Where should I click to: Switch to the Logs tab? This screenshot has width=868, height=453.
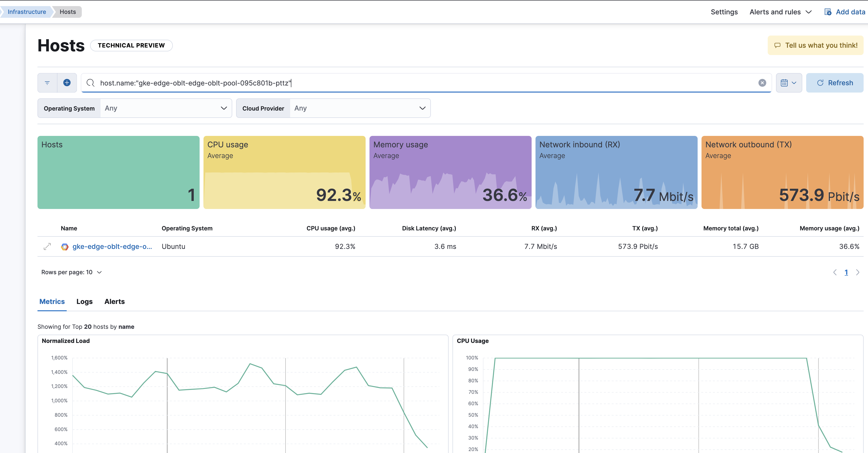pyautogui.click(x=84, y=301)
